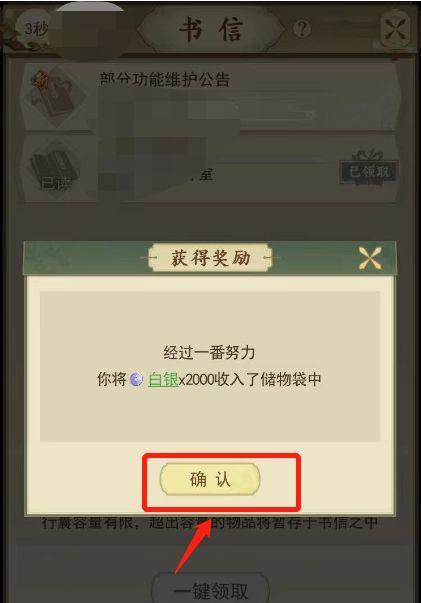Click empty gray reward panel area
421x603 pixels.
pos(210,415)
